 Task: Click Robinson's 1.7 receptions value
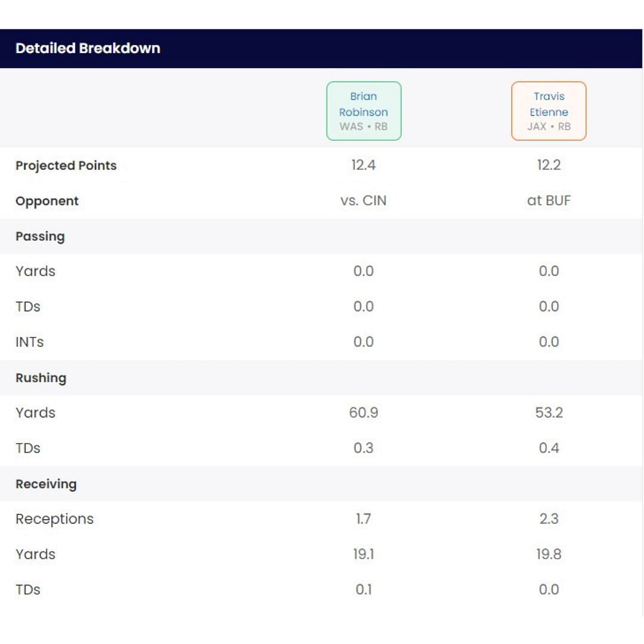point(363,519)
